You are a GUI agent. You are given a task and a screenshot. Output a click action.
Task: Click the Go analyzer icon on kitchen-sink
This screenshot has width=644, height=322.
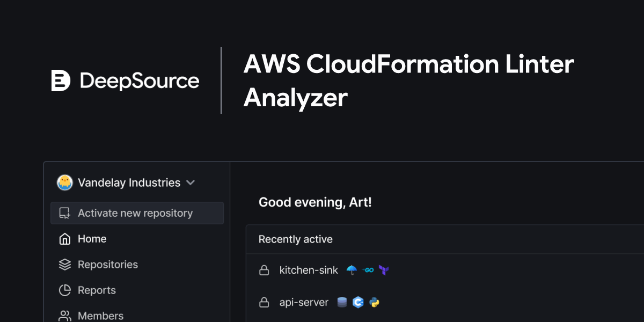coord(368,270)
